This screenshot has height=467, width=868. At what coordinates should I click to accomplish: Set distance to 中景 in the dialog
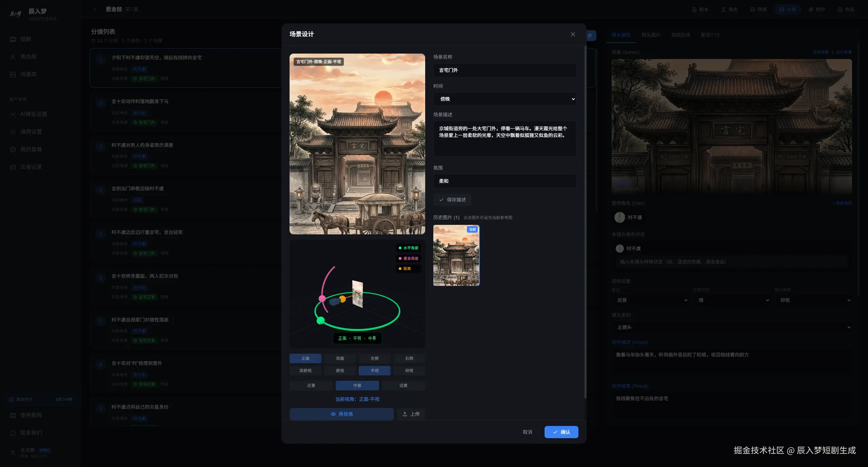click(x=357, y=386)
